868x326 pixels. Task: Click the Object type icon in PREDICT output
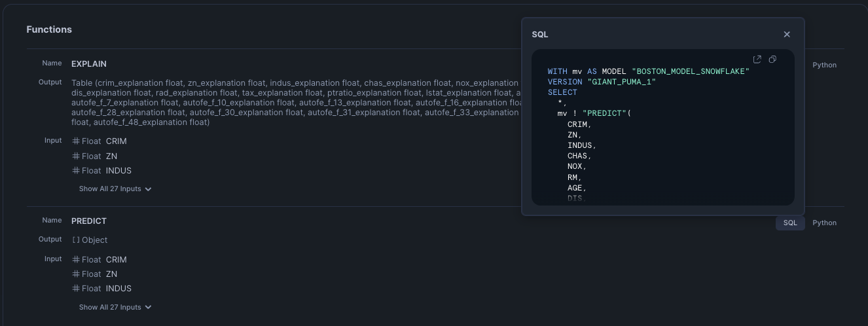76,240
